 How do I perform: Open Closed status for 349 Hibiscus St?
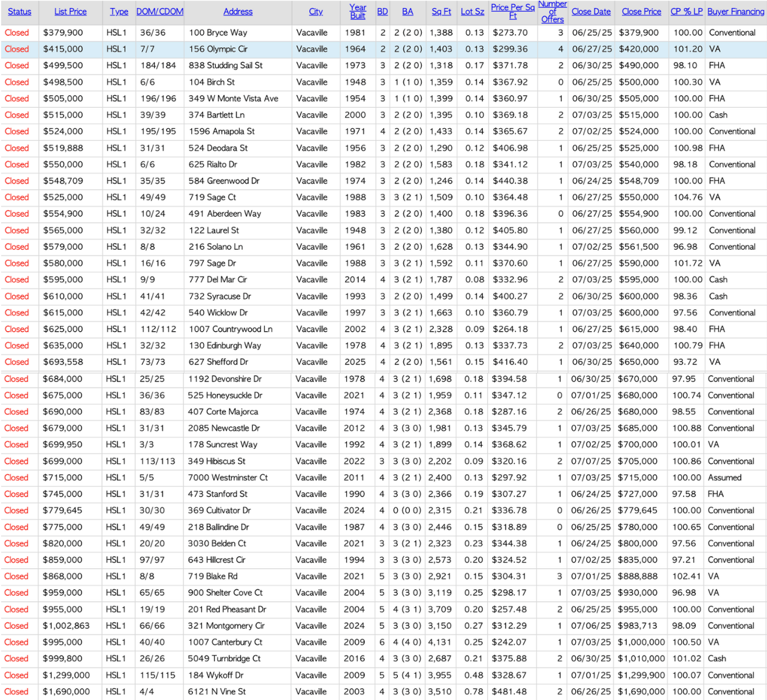coord(16,461)
